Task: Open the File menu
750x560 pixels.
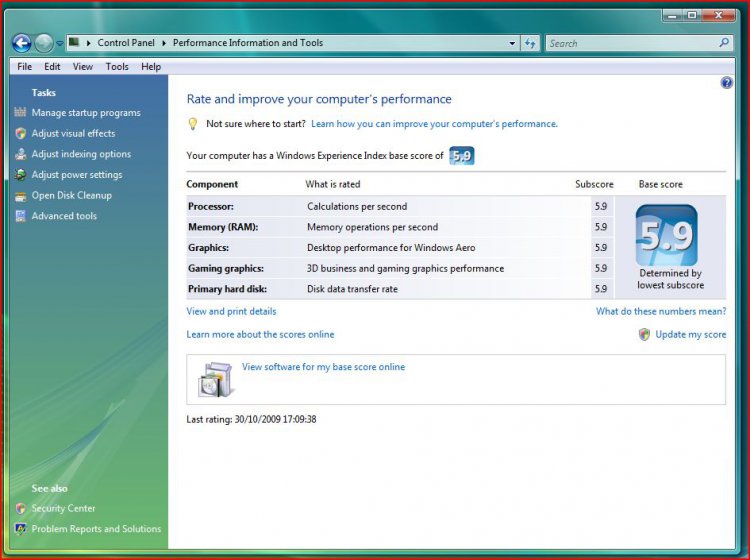Action: pyautogui.click(x=24, y=66)
